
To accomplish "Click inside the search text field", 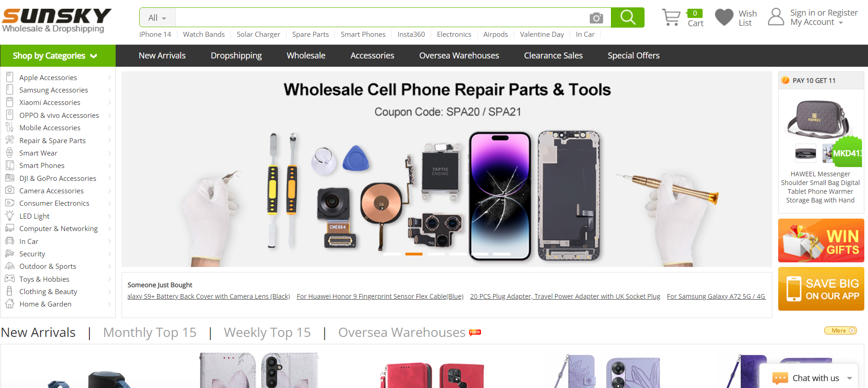I will [380, 18].
